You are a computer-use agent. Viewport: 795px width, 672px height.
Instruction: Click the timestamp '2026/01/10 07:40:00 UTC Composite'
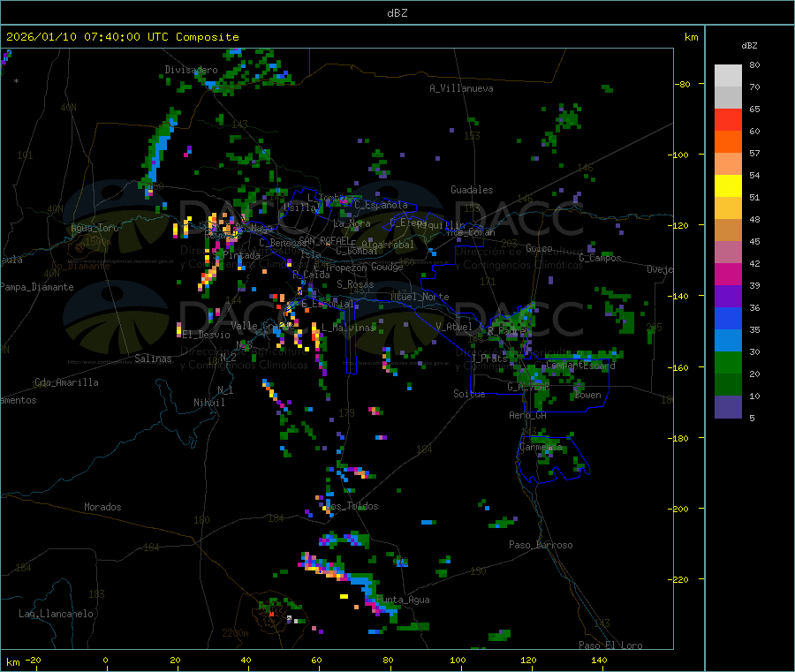click(x=122, y=37)
